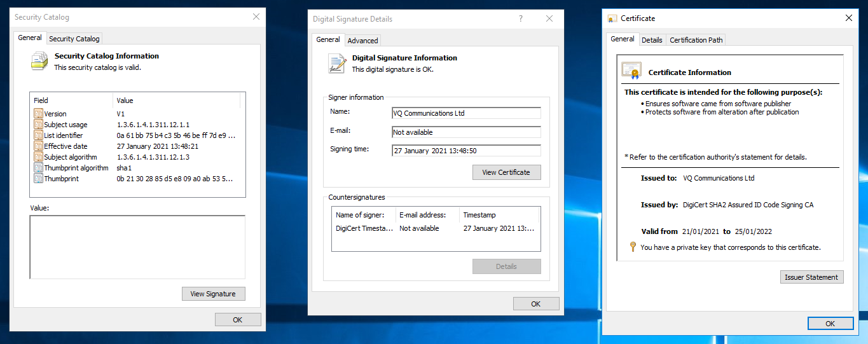
Task: Click OK in Certificate window
Action: 830,324
